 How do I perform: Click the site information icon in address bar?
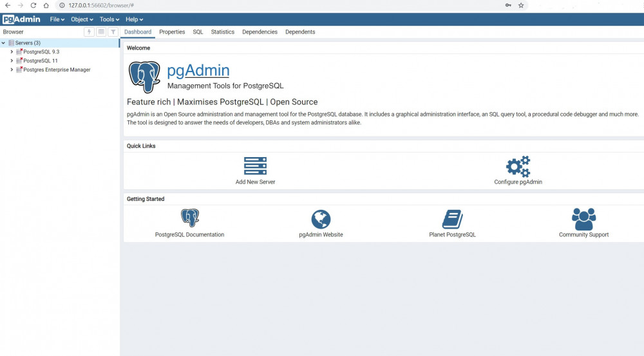[x=62, y=5]
